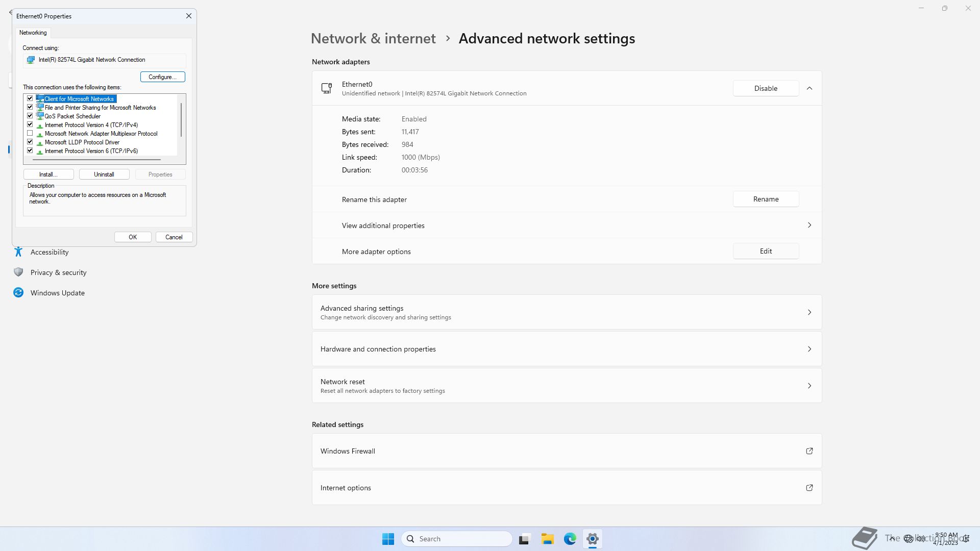Click the Privacy & security shield icon
The height and width of the screenshot is (551, 980).
[18, 272]
